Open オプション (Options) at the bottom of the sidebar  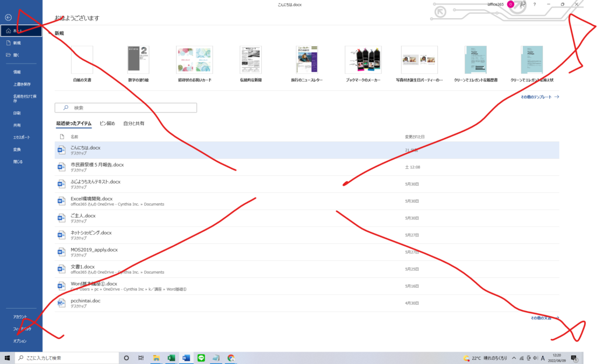click(19, 341)
